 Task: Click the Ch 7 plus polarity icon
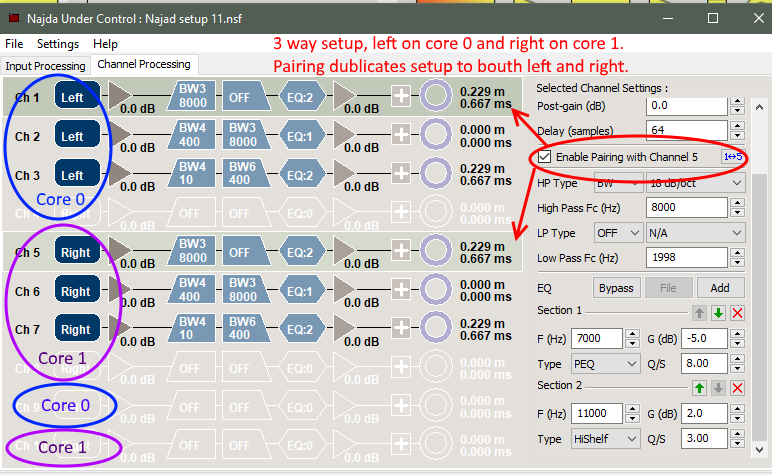[401, 328]
